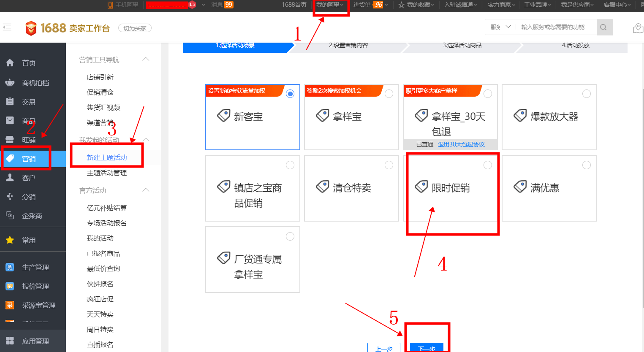644x352 pixels.
Task: Open 新建主题活动 in the sidebar menu
Action: tap(107, 157)
